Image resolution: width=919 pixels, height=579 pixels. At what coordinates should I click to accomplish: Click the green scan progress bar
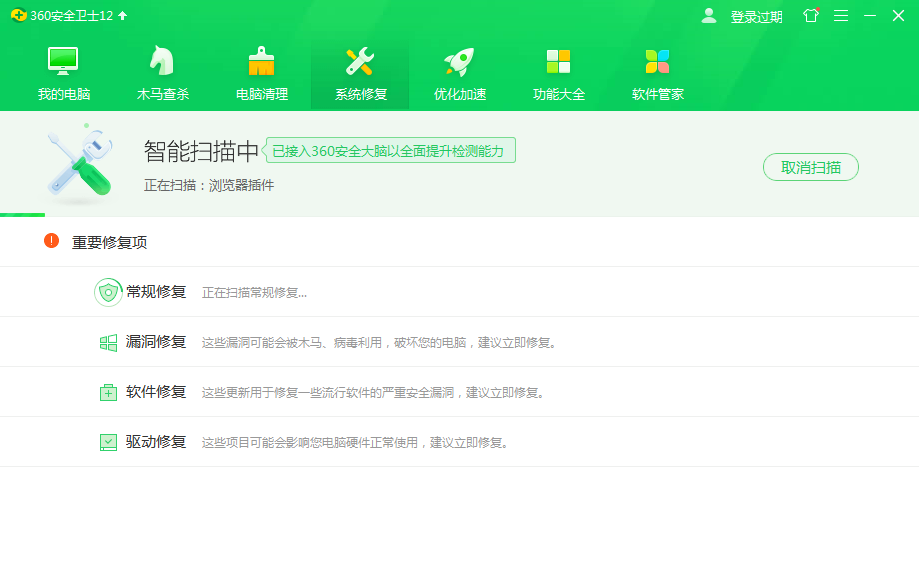[x=22, y=215]
